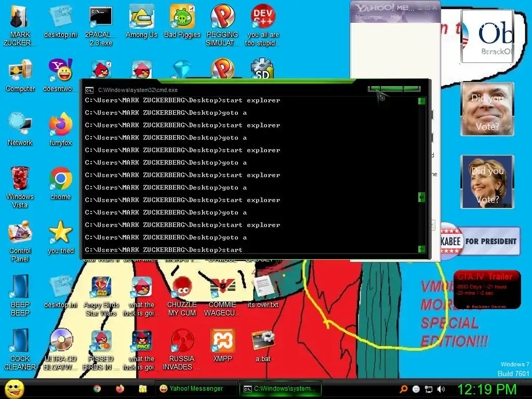Open the Help menu in Yahoo! Messenger
Viewport: 532px width, 399px height.
click(x=395, y=17)
